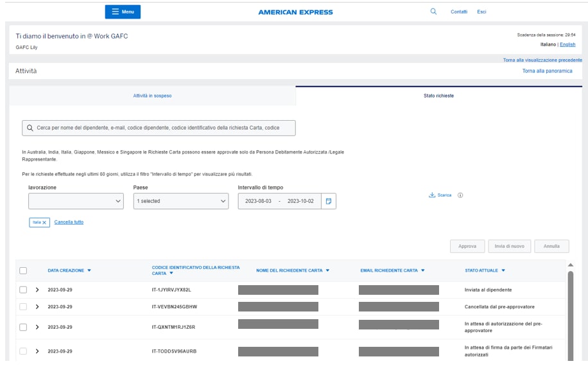Sort by Stato Attuale column arrow
Viewport: 588px width, 368px height.
point(503,270)
